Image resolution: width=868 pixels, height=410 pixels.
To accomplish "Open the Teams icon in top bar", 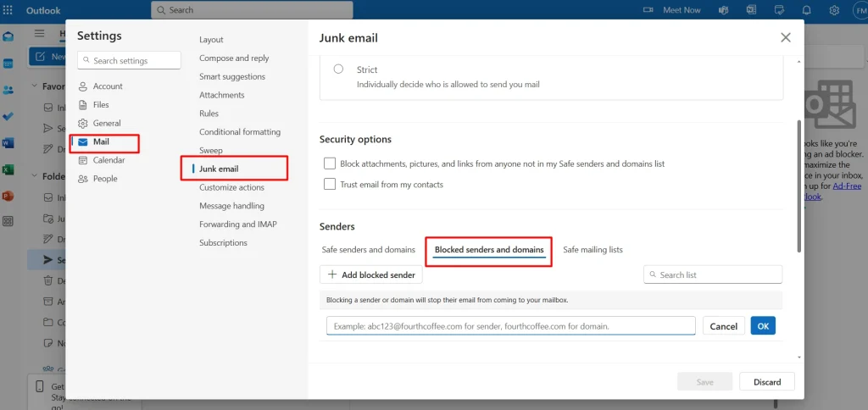I will point(723,10).
